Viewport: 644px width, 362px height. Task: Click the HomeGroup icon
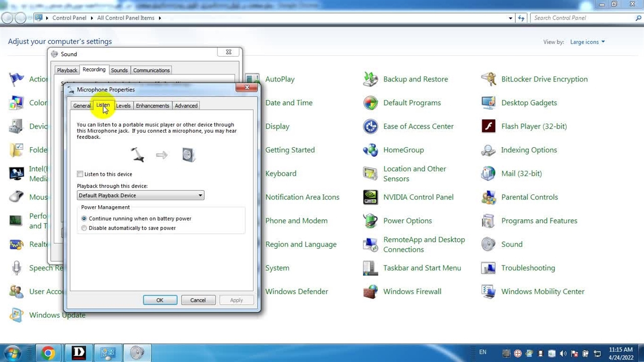click(371, 150)
